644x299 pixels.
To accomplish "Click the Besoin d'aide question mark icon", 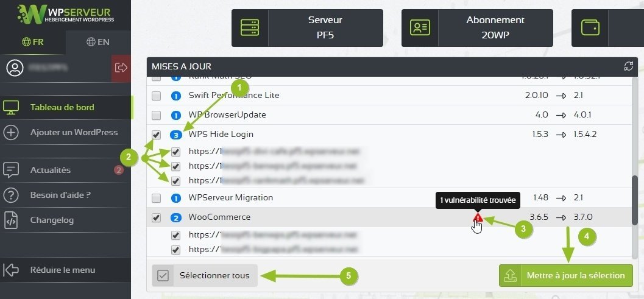I will (x=11, y=195).
